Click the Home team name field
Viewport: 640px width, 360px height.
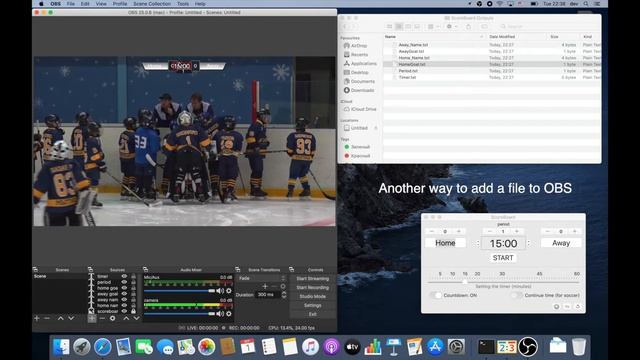click(x=445, y=243)
